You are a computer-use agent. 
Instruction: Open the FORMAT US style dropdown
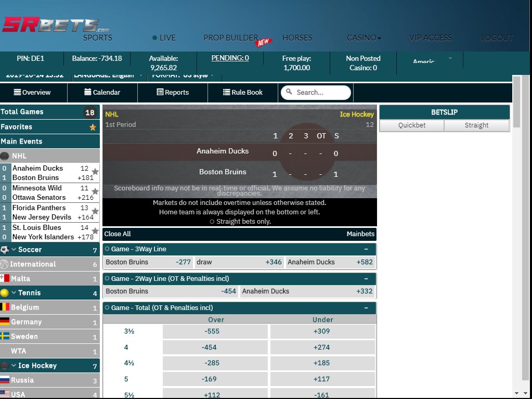(x=183, y=75)
